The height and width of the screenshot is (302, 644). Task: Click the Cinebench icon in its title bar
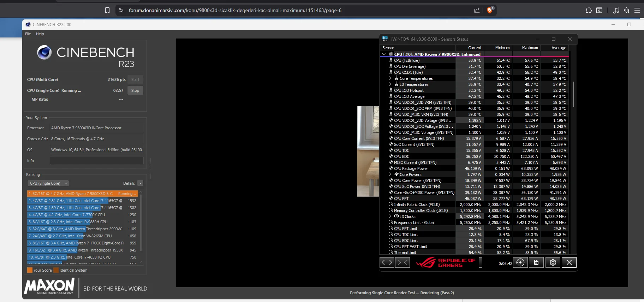[28, 24]
